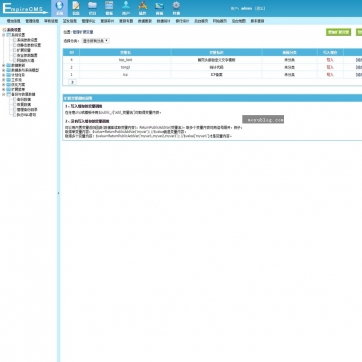
Task: Expand the 工作流 tree folder
Action: tap(4, 80)
